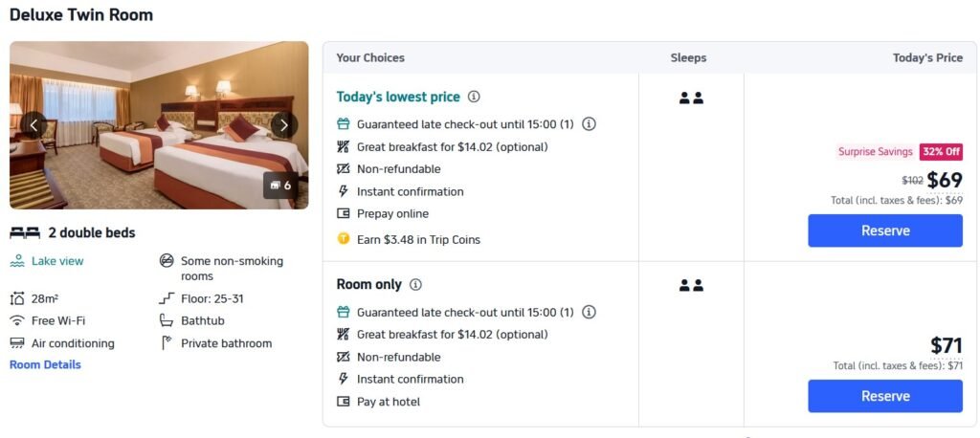The width and height of the screenshot is (980, 438).
Task: Show next room photo with right arrow
Action: (x=283, y=124)
